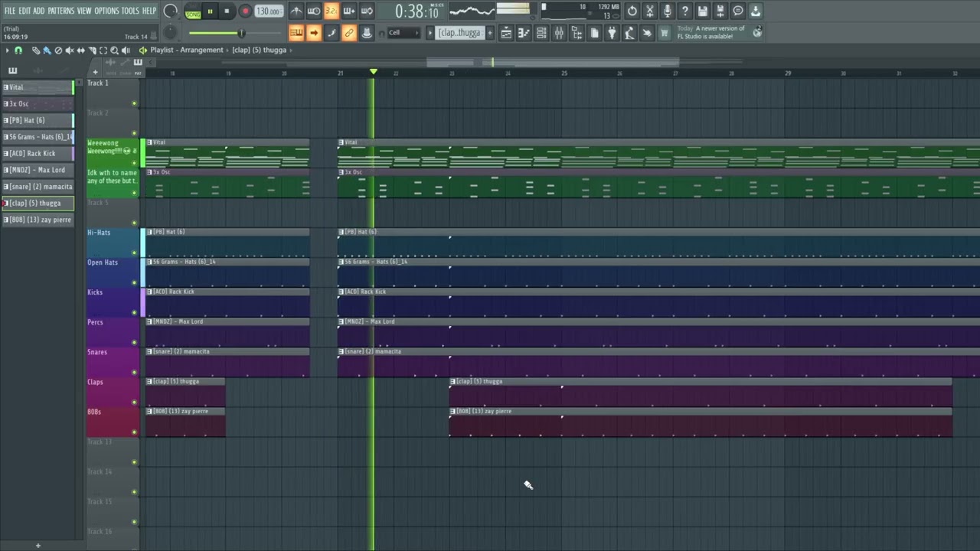Open the OPTIONS menu

[106, 11]
